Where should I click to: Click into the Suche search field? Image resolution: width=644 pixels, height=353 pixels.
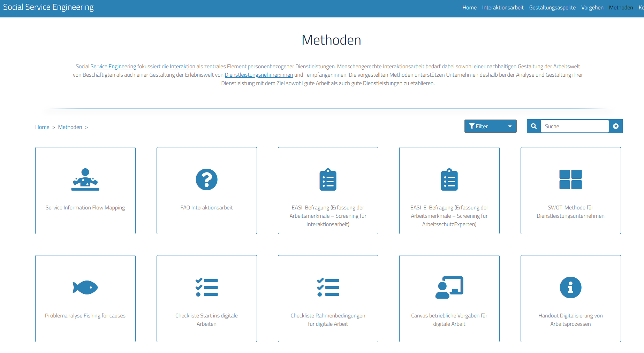pyautogui.click(x=574, y=126)
